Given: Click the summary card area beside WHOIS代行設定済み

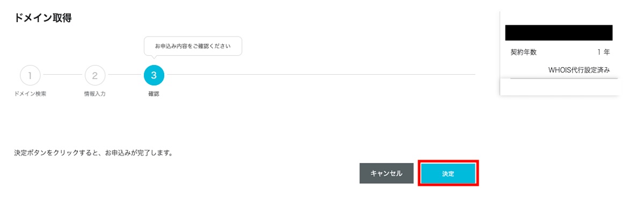Looking at the screenshot, I should pos(524,70).
